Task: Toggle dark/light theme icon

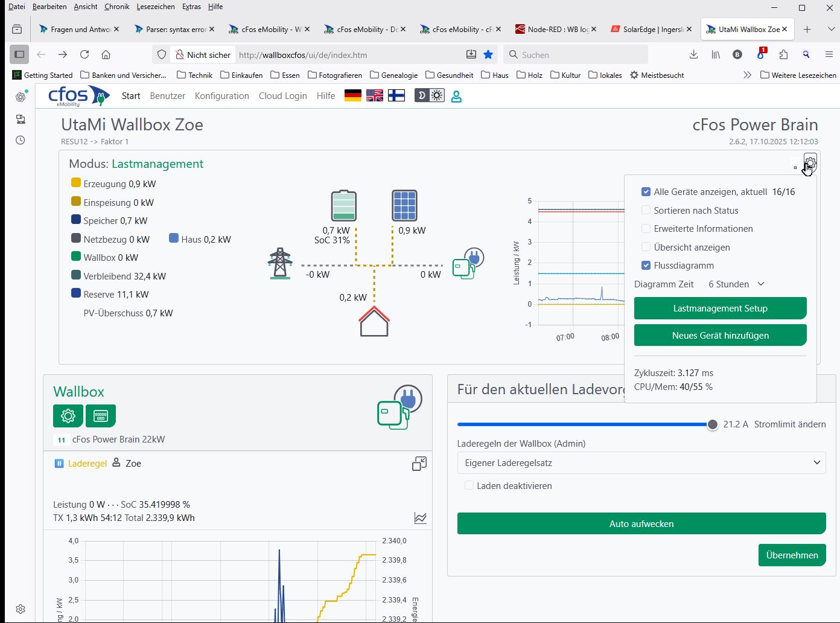Action: point(430,95)
